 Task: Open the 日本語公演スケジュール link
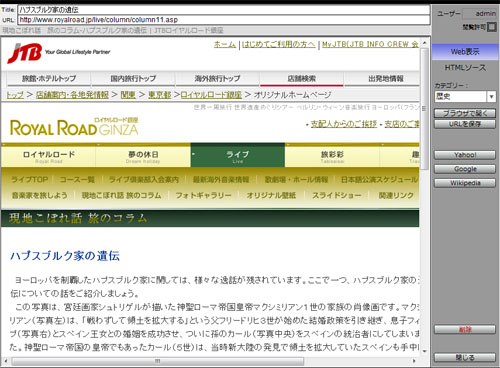pos(379,180)
